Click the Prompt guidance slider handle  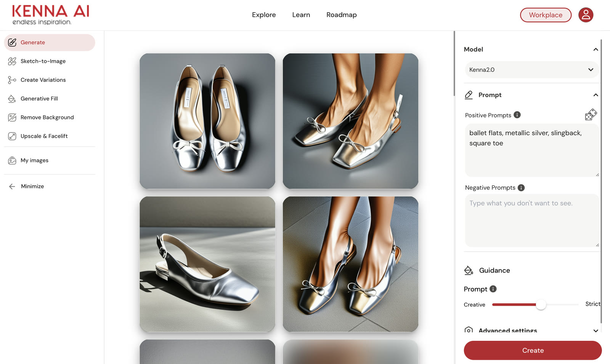click(541, 305)
